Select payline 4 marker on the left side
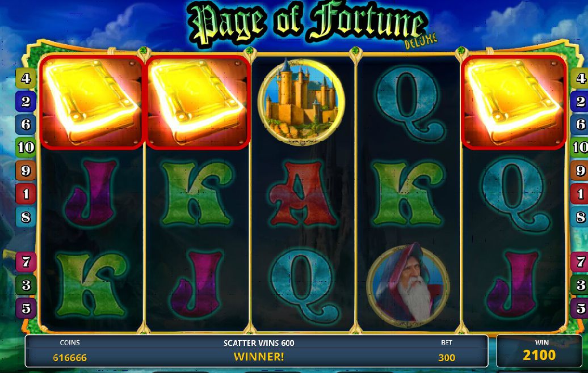Viewport: 588px width, 373px height. (26, 78)
